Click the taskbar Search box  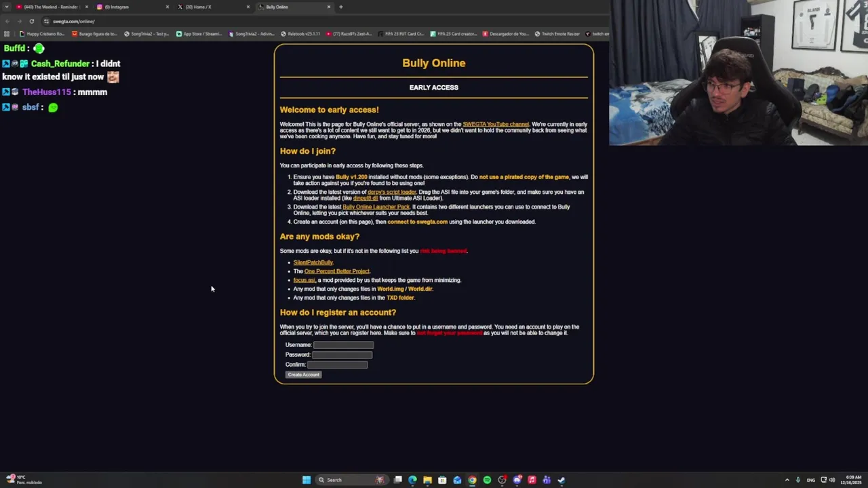coord(351,480)
